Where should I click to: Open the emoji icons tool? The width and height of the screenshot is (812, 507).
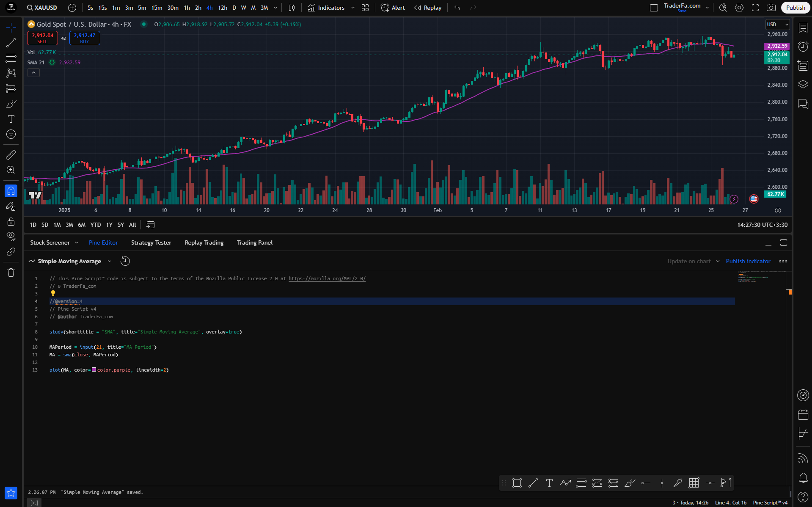pyautogui.click(x=11, y=134)
